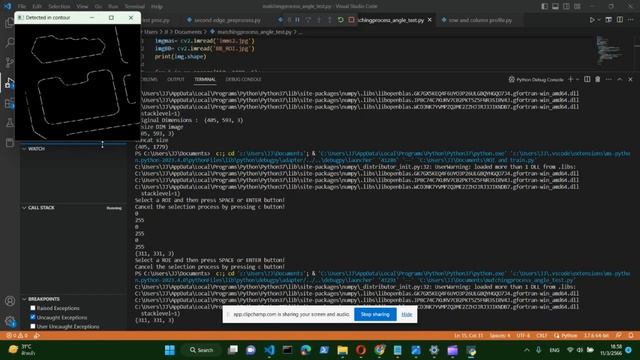
Task: Open File Explorer from the taskbar
Action: point(342,350)
